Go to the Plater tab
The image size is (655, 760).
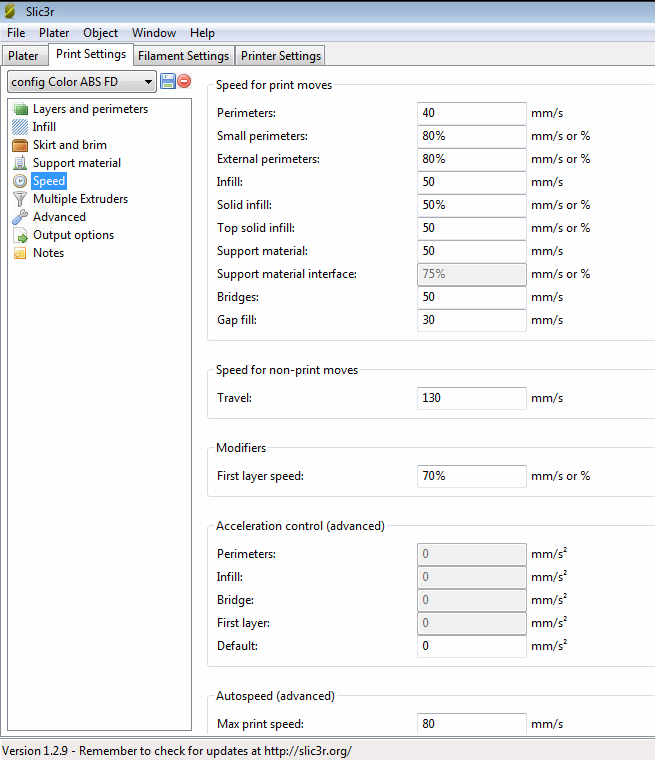pos(23,56)
